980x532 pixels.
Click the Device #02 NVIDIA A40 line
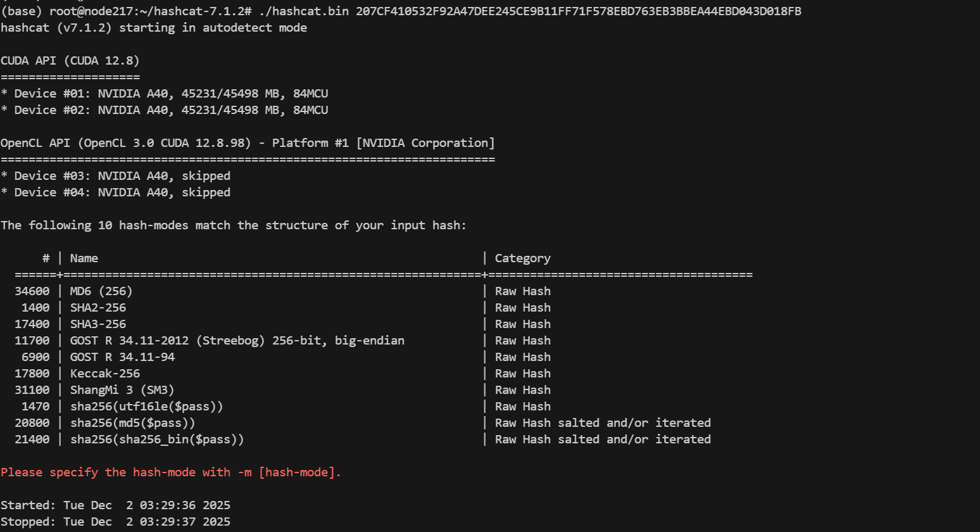coord(165,110)
